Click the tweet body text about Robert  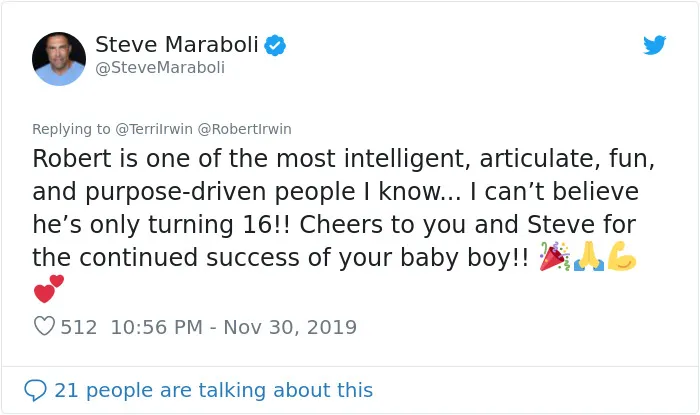tap(344, 209)
